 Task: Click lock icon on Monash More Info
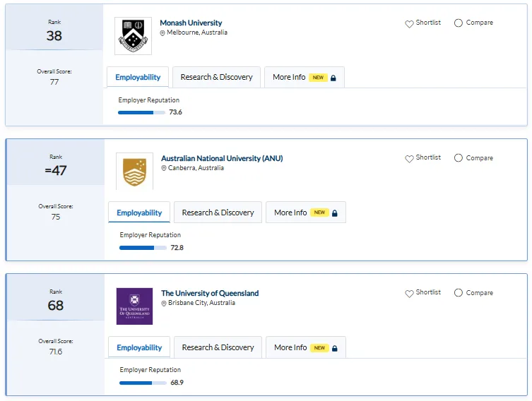click(x=333, y=78)
